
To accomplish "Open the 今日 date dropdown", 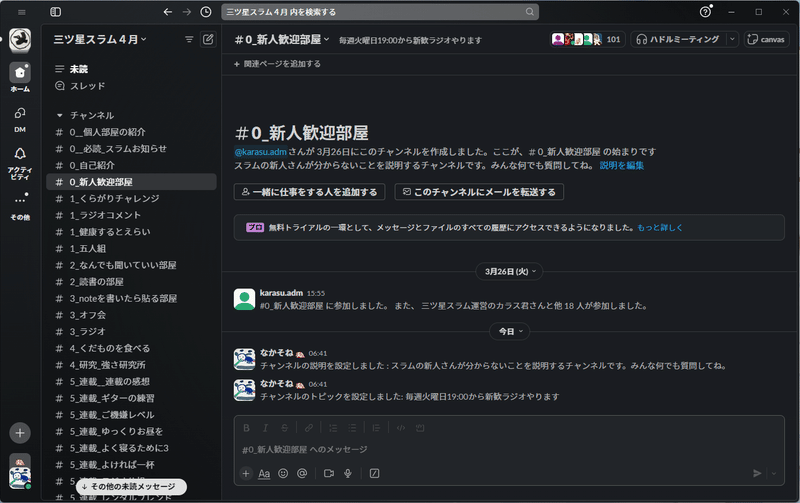I will click(x=510, y=332).
